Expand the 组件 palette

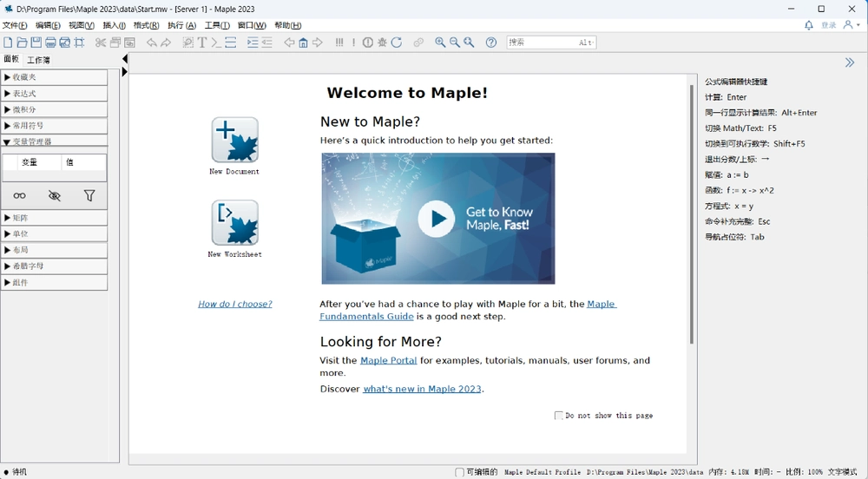pyautogui.click(x=54, y=283)
